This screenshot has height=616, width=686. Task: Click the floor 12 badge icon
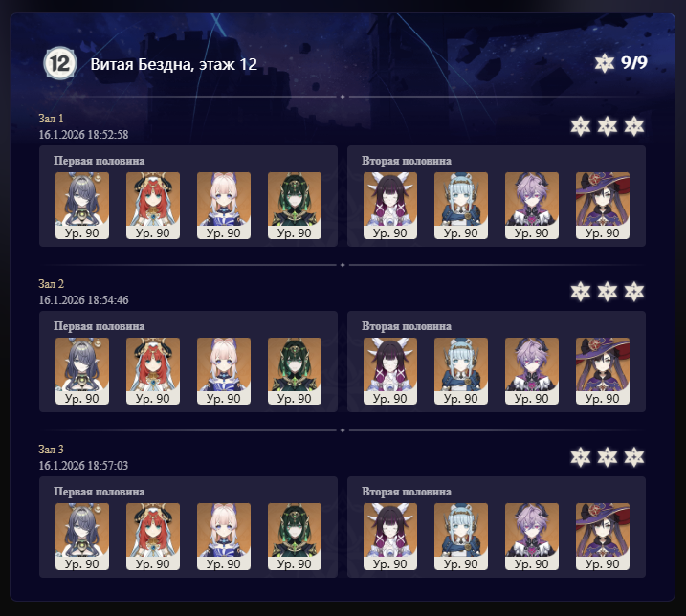[x=60, y=64]
